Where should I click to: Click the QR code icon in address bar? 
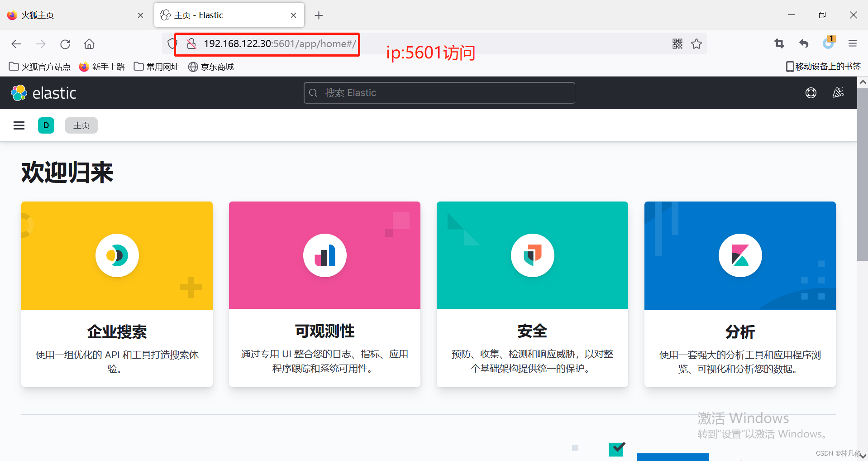click(x=677, y=44)
